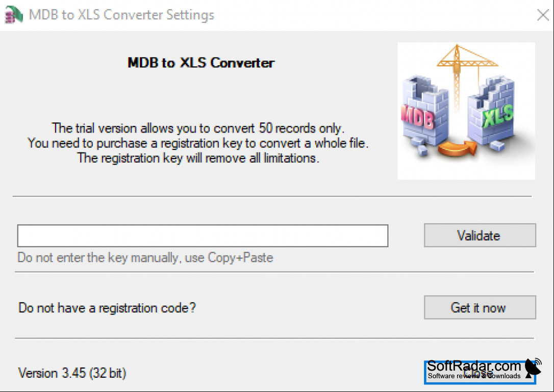Screen dimensions: 554x392
Task: Click the 'convert 50 records only' trial text
Action: click(279, 128)
